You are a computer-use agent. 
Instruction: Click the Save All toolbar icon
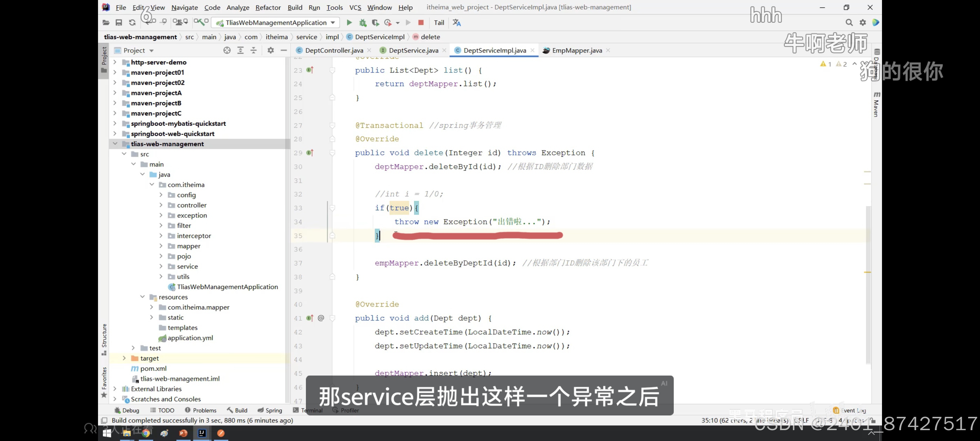tap(119, 22)
